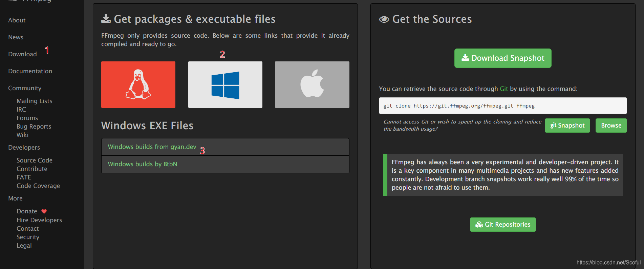The height and width of the screenshot is (269, 644).
Task: Open Mailing Lists link
Action: [35, 101]
